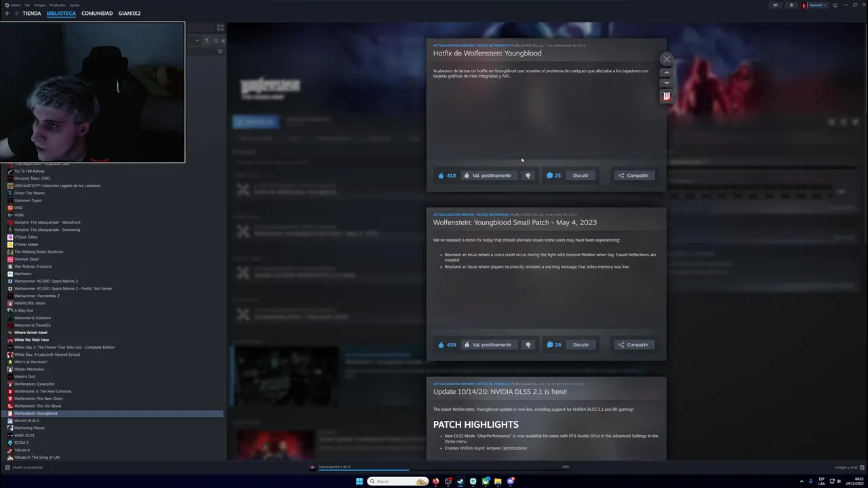Rate the Hotfix post with Val. positivamente

pyautogui.click(x=488, y=176)
